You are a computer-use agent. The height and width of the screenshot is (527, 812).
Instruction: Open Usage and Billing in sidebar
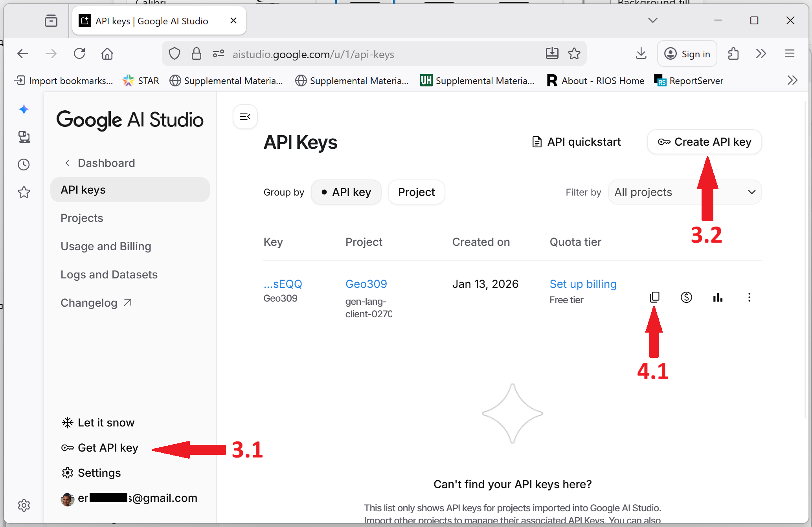106,246
